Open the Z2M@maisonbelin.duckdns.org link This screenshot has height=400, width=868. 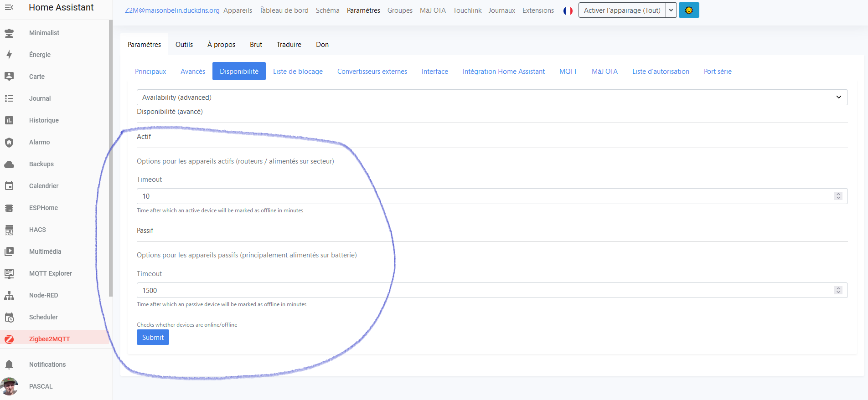pos(172,10)
